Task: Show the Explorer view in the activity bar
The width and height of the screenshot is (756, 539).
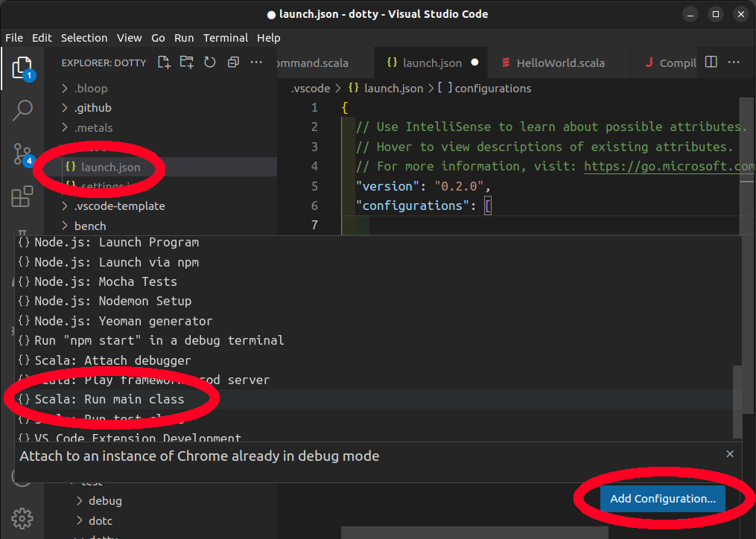Action: pyautogui.click(x=22, y=67)
